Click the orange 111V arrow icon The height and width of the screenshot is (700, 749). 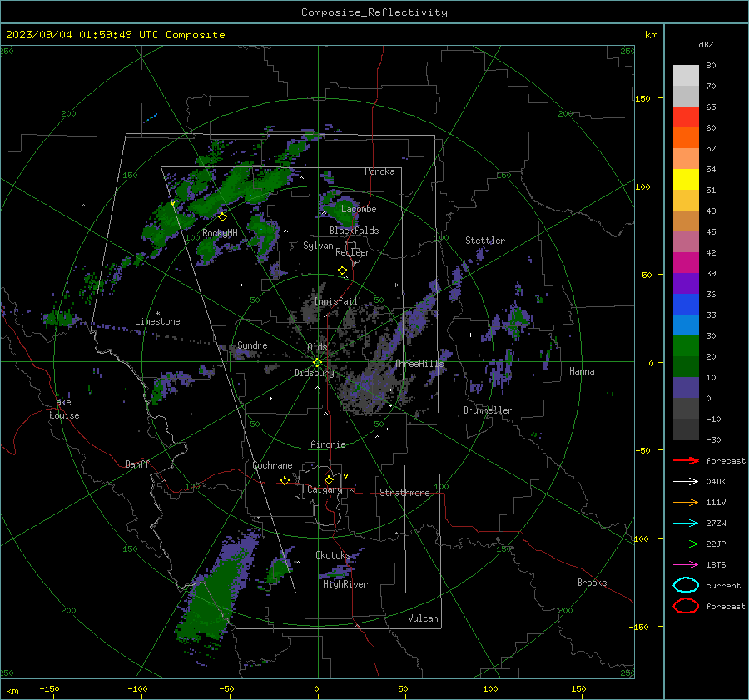(x=686, y=502)
